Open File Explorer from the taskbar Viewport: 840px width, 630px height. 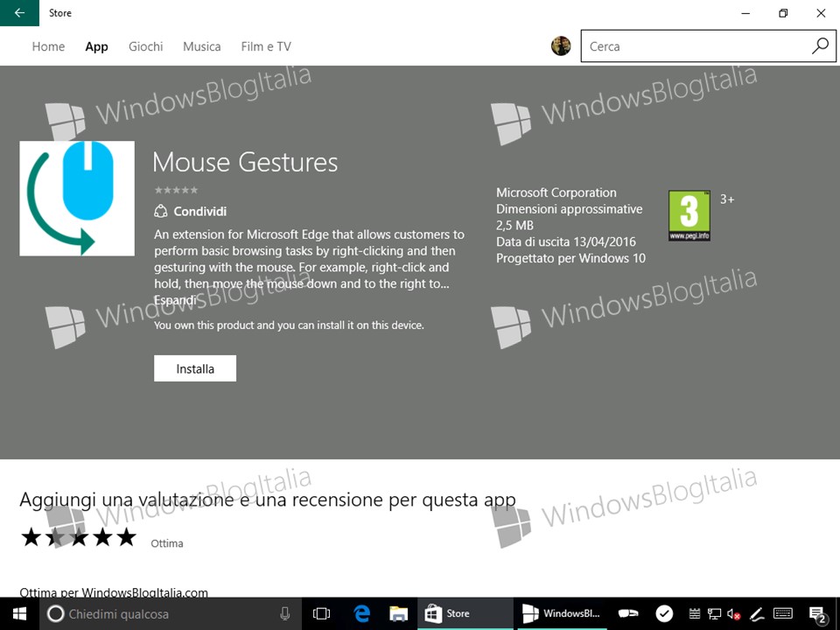(x=399, y=614)
